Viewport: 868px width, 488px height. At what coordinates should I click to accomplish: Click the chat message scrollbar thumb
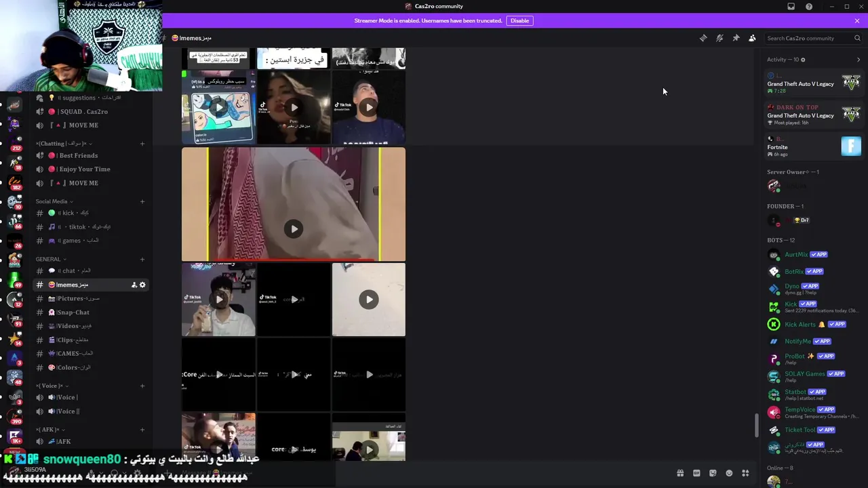tap(757, 426)
